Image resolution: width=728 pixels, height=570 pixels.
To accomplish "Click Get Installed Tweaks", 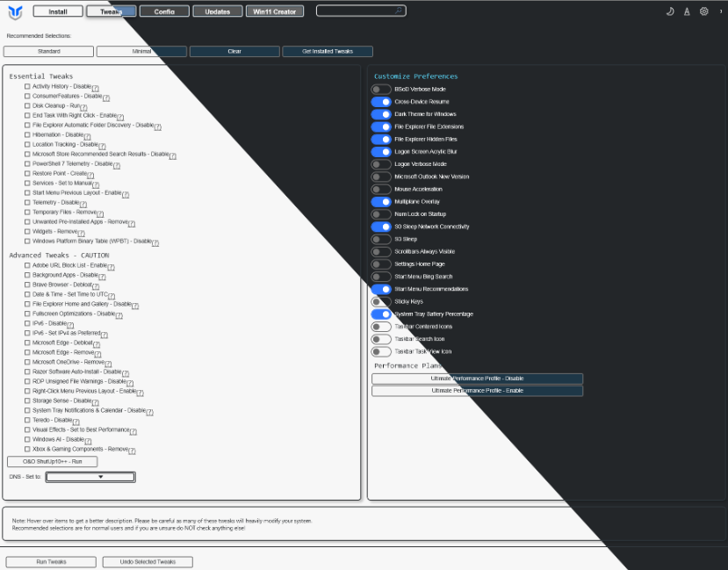I will click(x=328, y=52).
